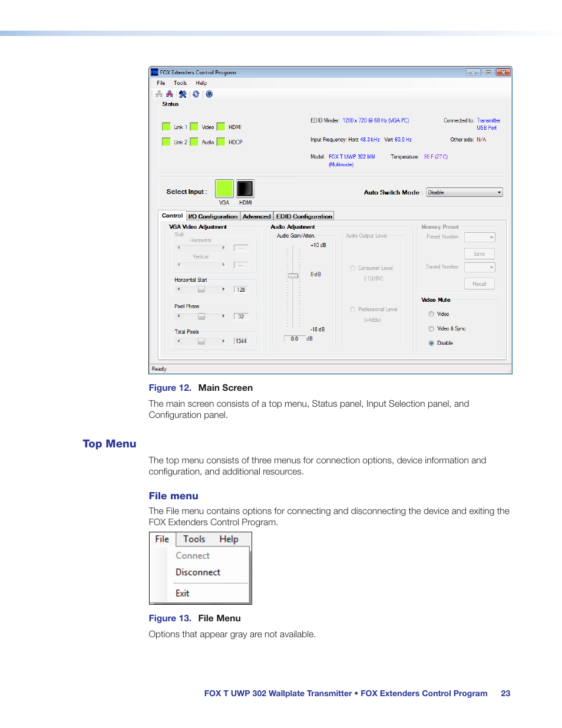Click Total Pixels left arrow
This screenshot has width=562, height=728.
pyautogui.click(x=178, y=341)
